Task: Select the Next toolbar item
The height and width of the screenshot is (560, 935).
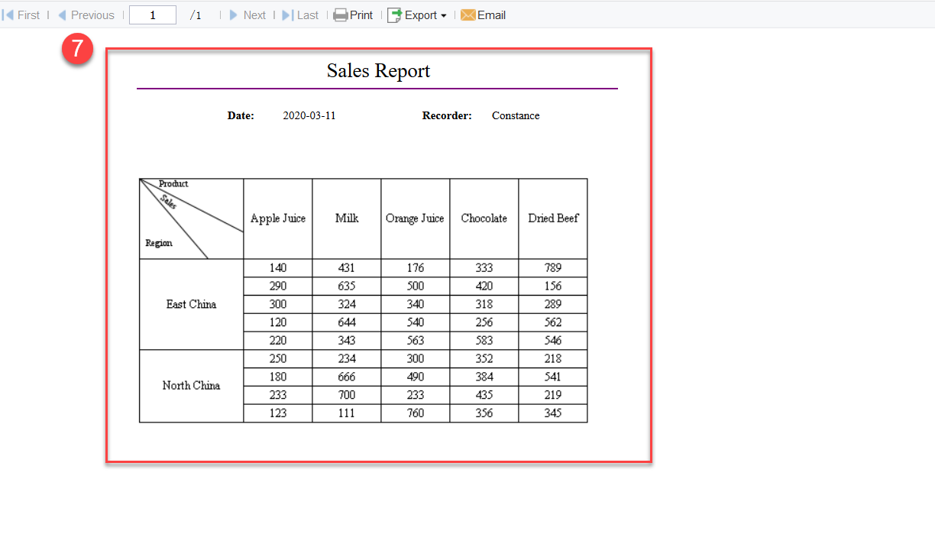Action: coord(254,15)
